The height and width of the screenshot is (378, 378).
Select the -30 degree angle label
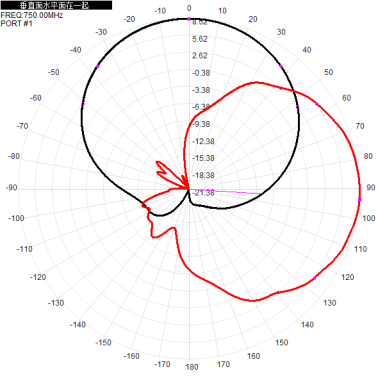click(x=101, y=32)
